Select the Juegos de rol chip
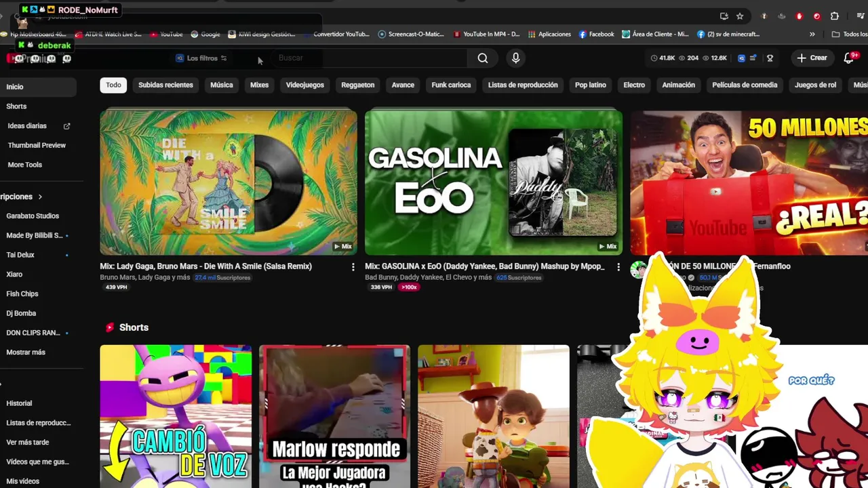This screenshot has width=868, height=488. (815, 85)
